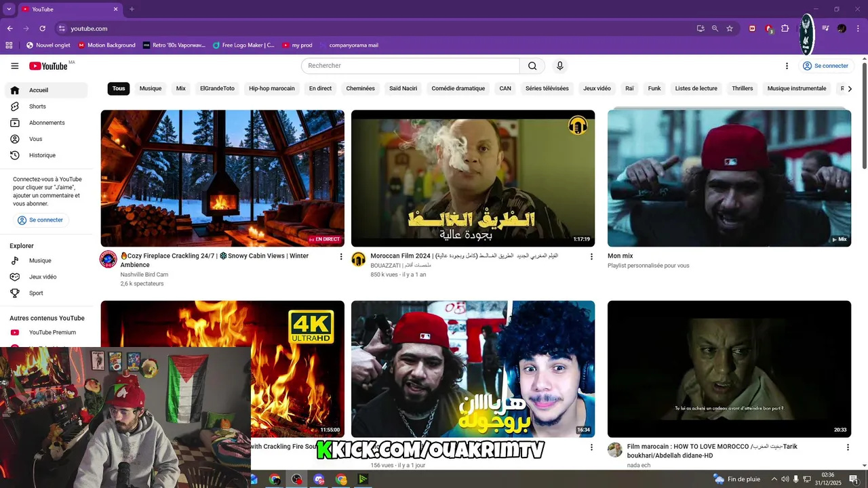Open a new Chrome tab
868x488 pixels.
[x=132, y=9]
